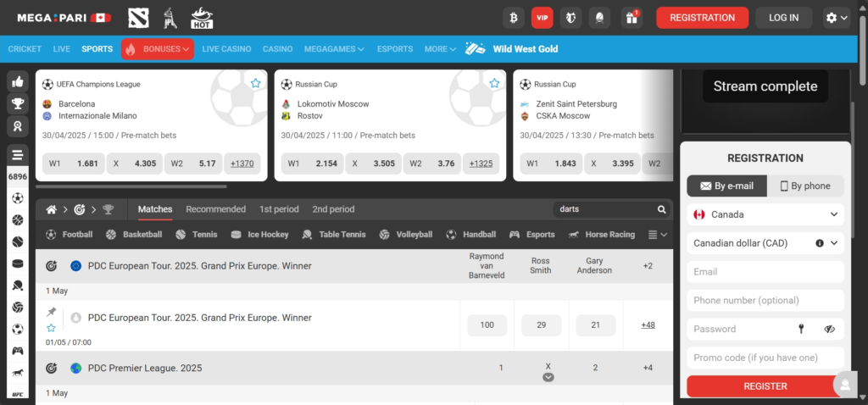Show +48 more Grand Prix Europe markets
The image size is (868, 405).
648,325
